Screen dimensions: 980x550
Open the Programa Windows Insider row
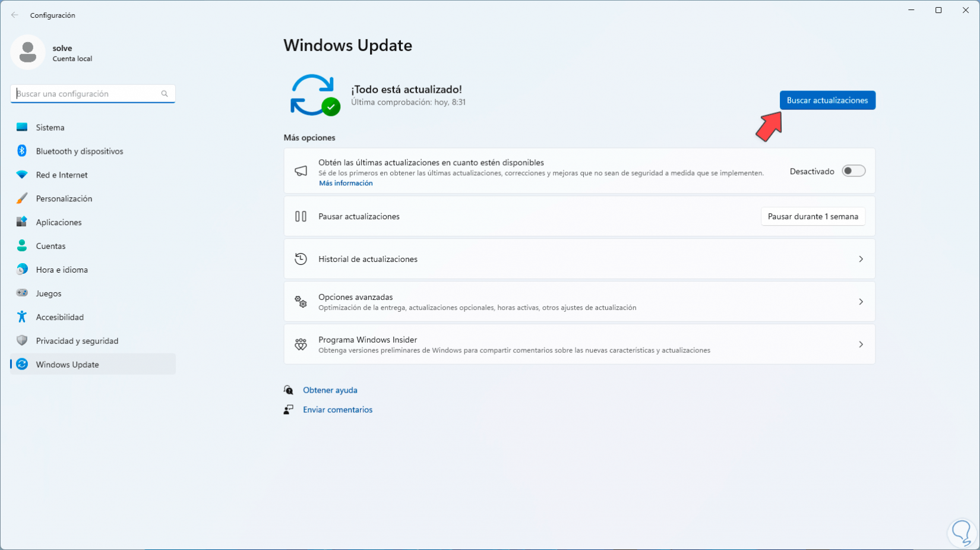579,344
